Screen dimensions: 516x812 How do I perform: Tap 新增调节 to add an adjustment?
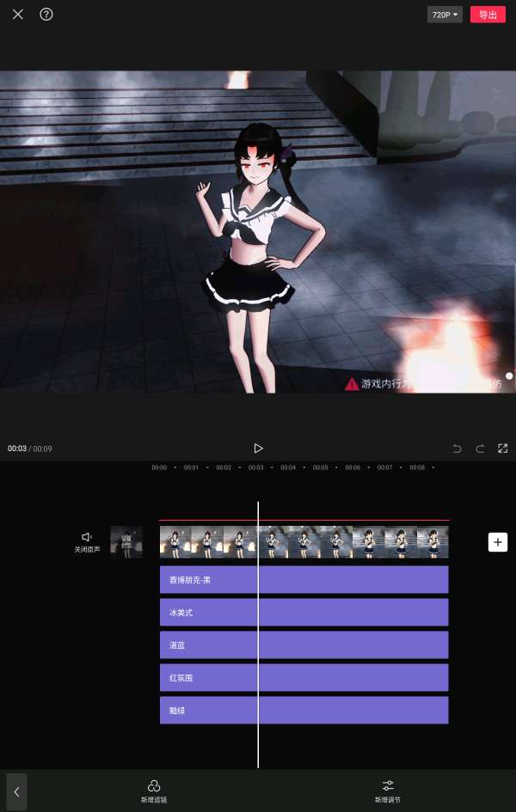[388, 791]
